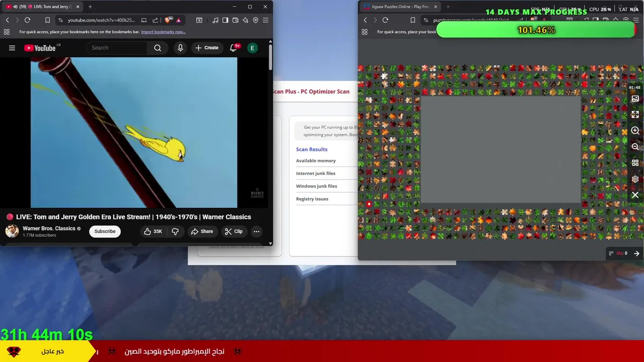Click the YouTube page vertical scrollbar

[x=270, y=58]
